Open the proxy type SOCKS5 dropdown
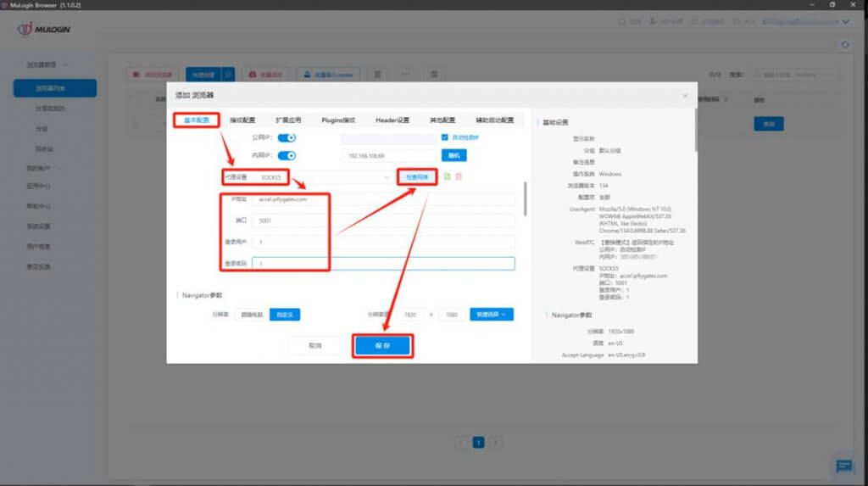 (322, 177)
